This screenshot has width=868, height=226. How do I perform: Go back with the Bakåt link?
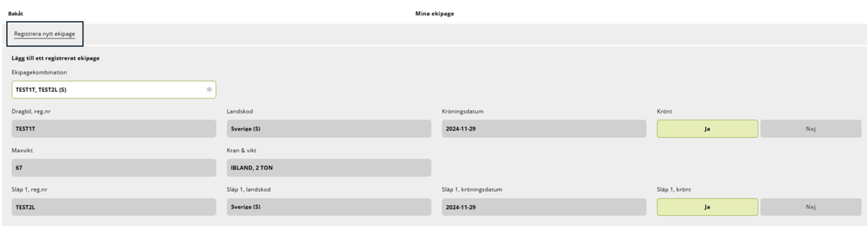(x=15, y=13)
